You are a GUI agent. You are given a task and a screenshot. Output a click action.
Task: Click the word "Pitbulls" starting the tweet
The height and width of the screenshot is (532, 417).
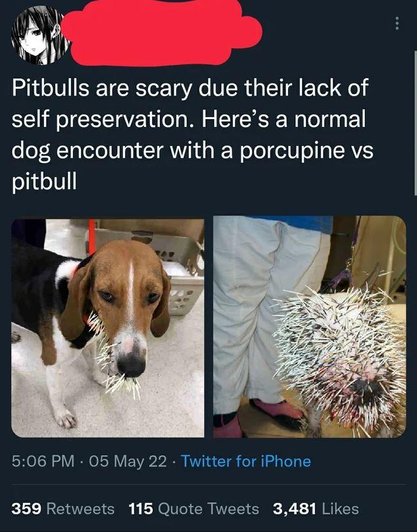51,88
